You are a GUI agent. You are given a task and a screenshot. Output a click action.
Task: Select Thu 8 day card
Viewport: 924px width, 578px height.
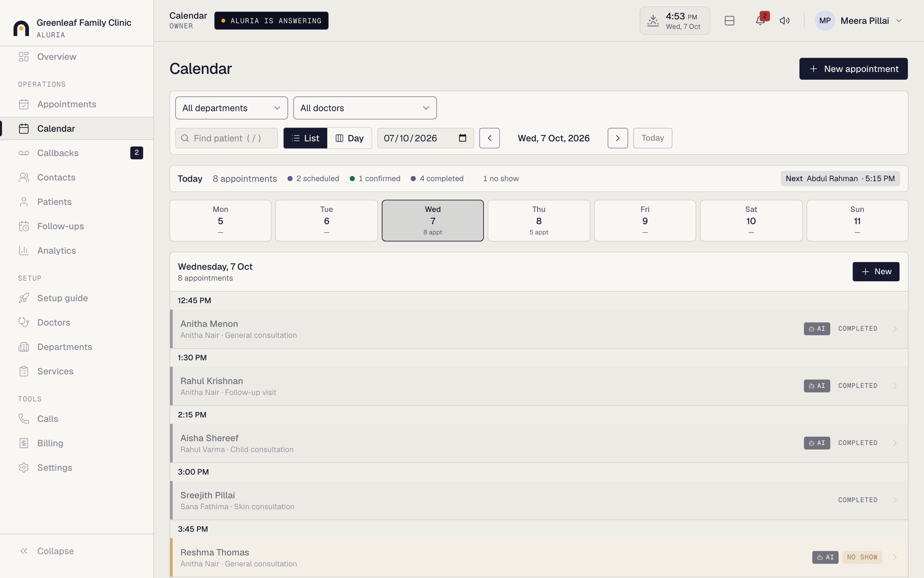pos(539,221)
